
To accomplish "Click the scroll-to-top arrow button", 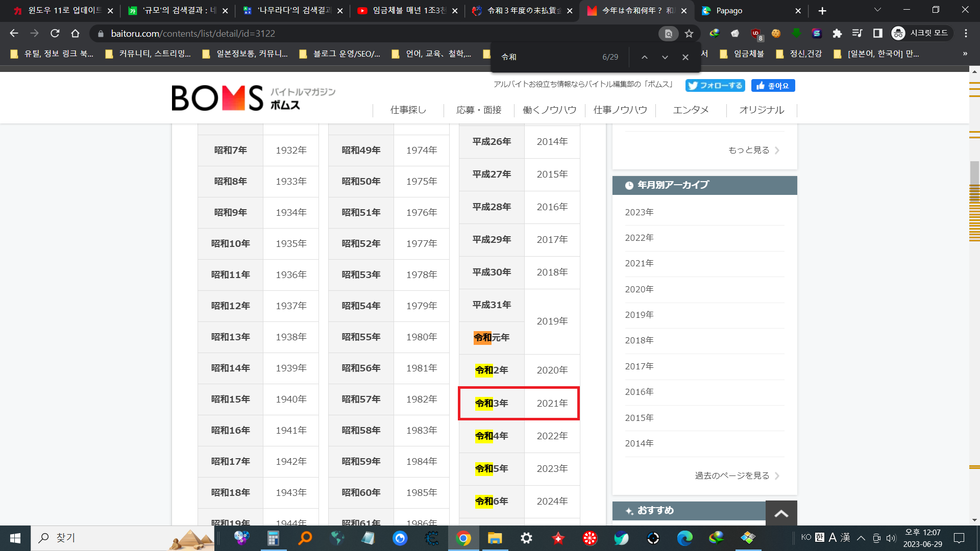I will (781, 514).
